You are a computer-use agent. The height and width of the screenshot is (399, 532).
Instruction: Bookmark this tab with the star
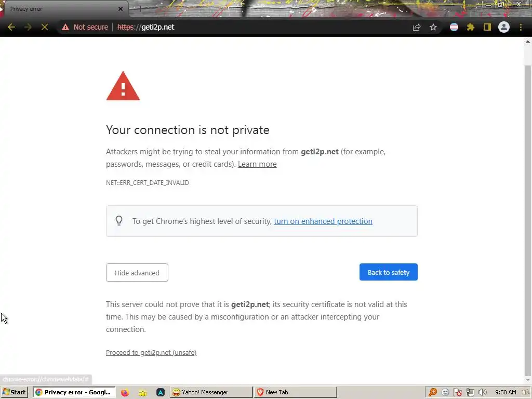[433, 27]
